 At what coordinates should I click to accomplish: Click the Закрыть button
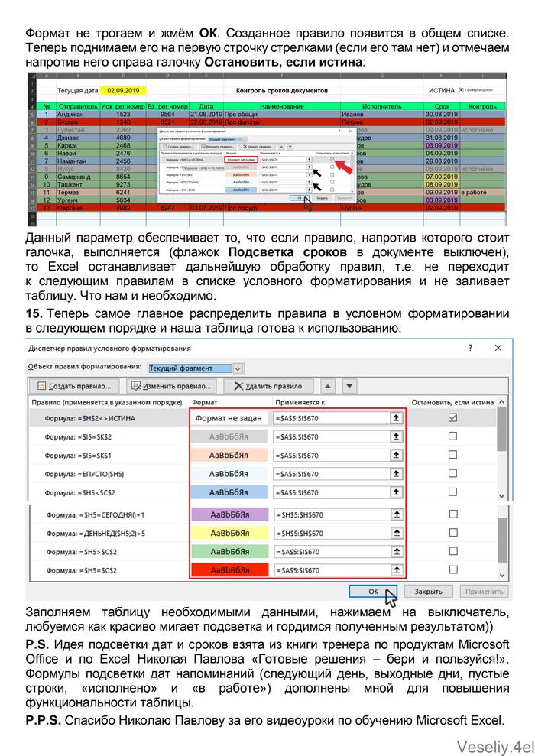pyautogui.click(x=428, y=591)
